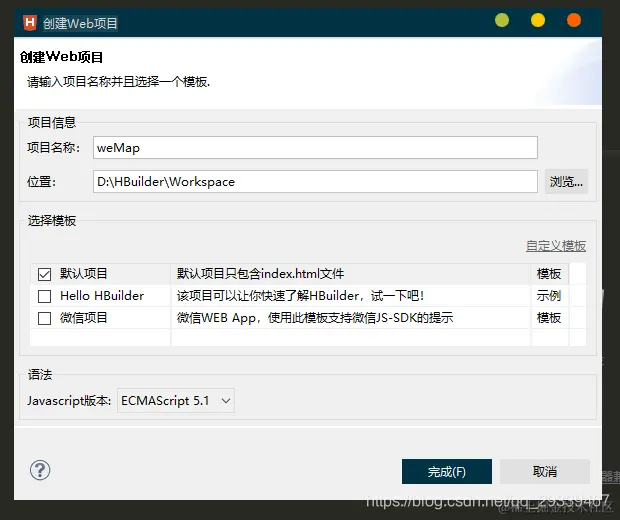Click the 完成(F) finish button

point(447,471)
